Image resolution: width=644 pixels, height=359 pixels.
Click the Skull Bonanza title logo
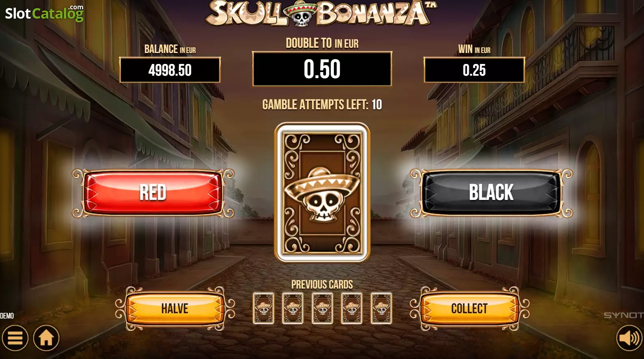321,13
